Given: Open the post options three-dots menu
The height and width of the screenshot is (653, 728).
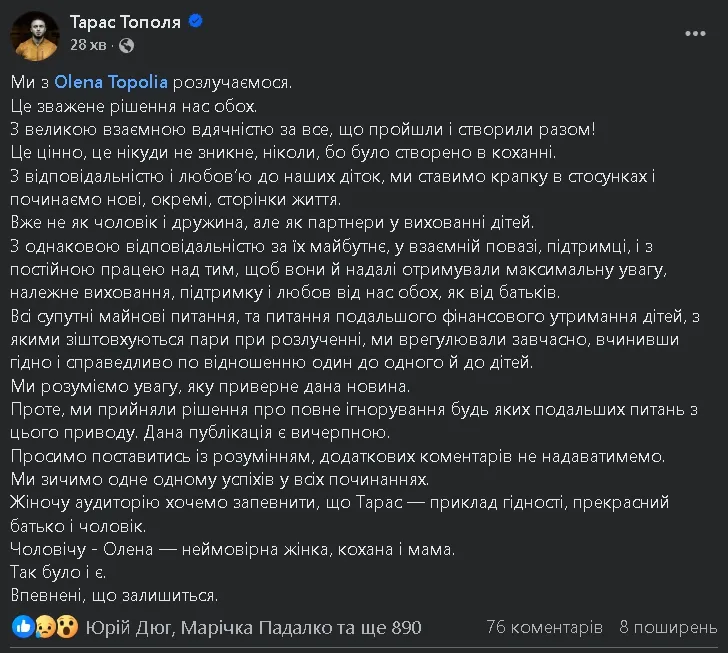Looking at the screenshot, I should point(695,33).
